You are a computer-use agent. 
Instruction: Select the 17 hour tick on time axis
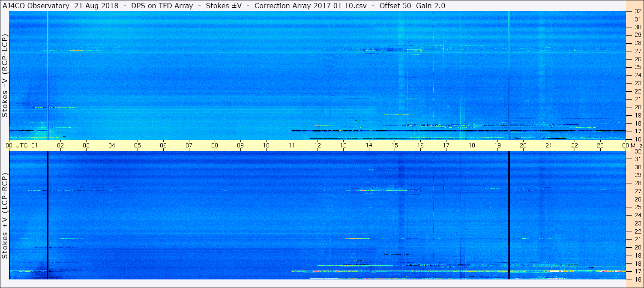coord(446,145)
